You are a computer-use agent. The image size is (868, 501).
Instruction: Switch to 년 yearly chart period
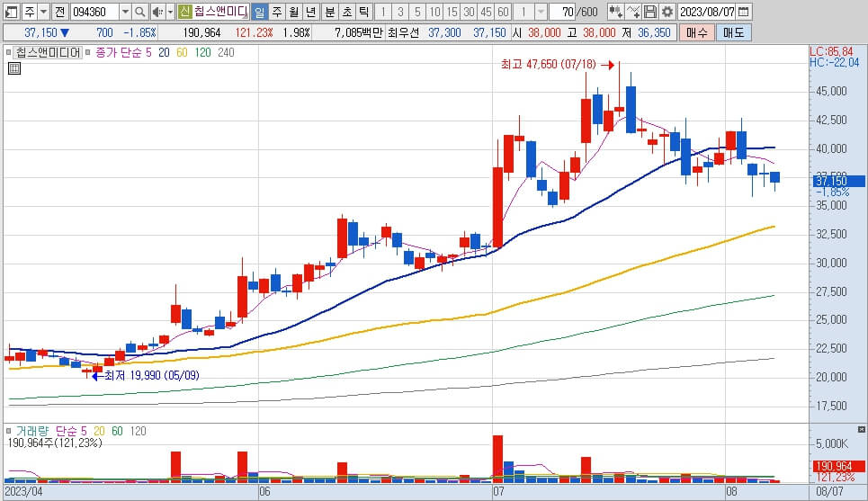point(311,12)
